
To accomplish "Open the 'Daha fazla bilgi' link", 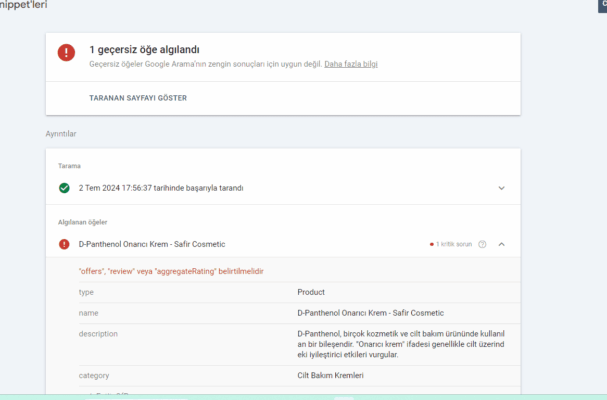I will coord(351,64).
